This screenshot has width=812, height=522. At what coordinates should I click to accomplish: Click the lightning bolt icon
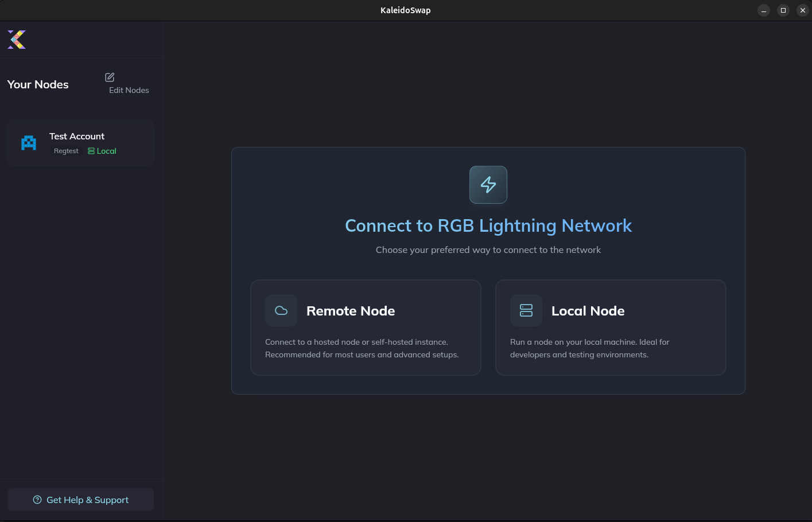point(488,185)
